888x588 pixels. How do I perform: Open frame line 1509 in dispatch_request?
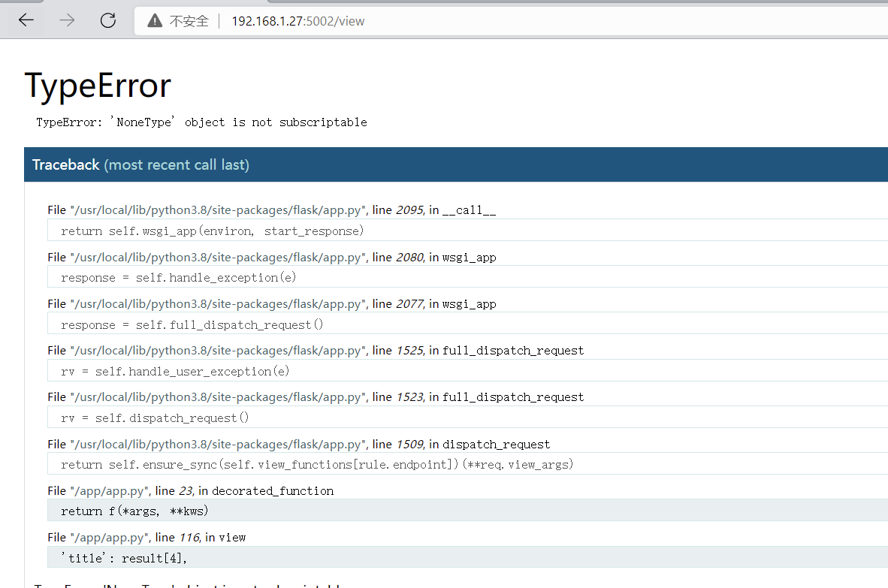click(298, 445)
